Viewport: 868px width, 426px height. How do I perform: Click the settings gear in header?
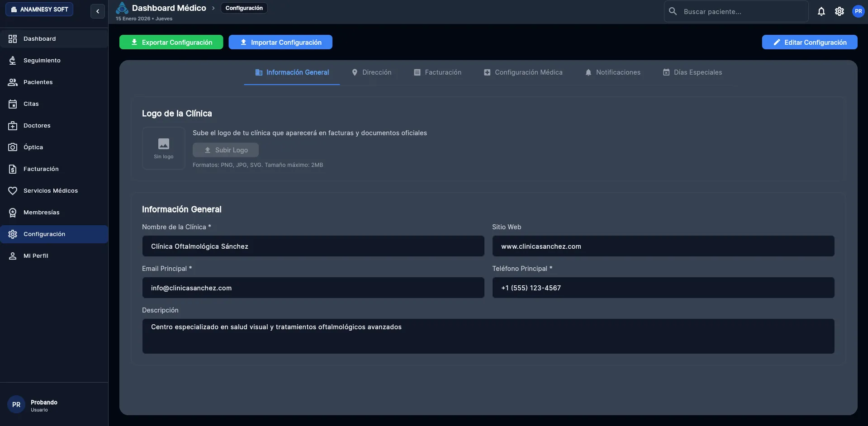840,11
